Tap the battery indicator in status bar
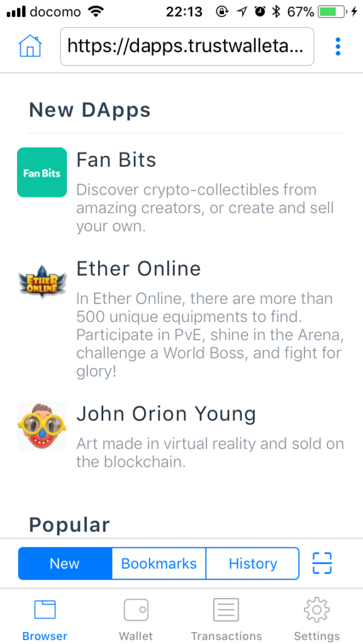Viewport: 363px width, 644px height. [333, 13]
